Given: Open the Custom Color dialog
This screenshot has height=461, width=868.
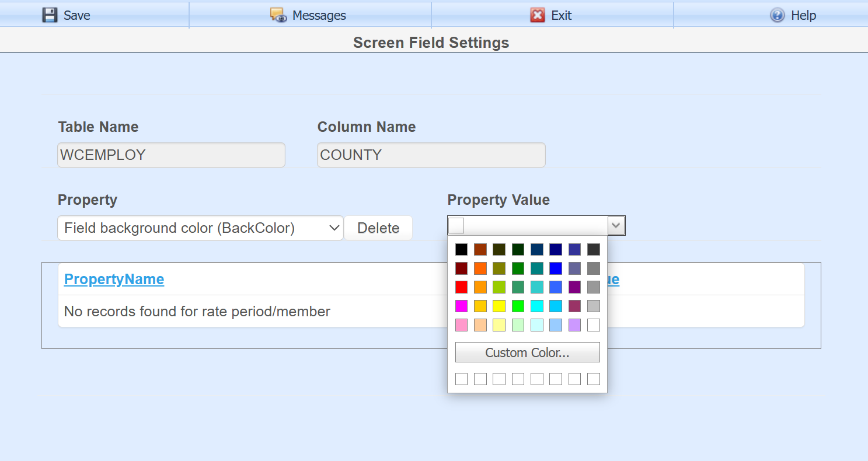Looking at the screenshot, I should [x=527, y=352].
